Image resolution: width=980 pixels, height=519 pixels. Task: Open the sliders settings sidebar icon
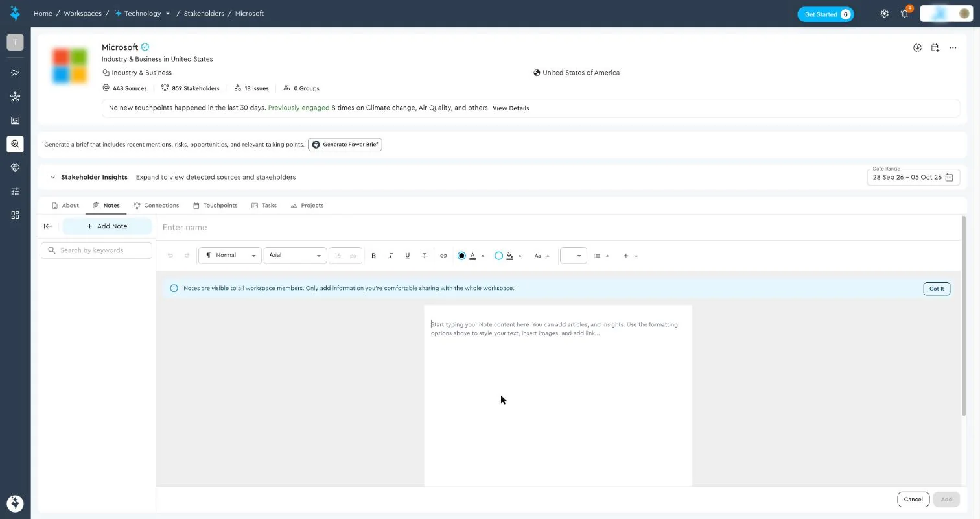pos(15,191)
